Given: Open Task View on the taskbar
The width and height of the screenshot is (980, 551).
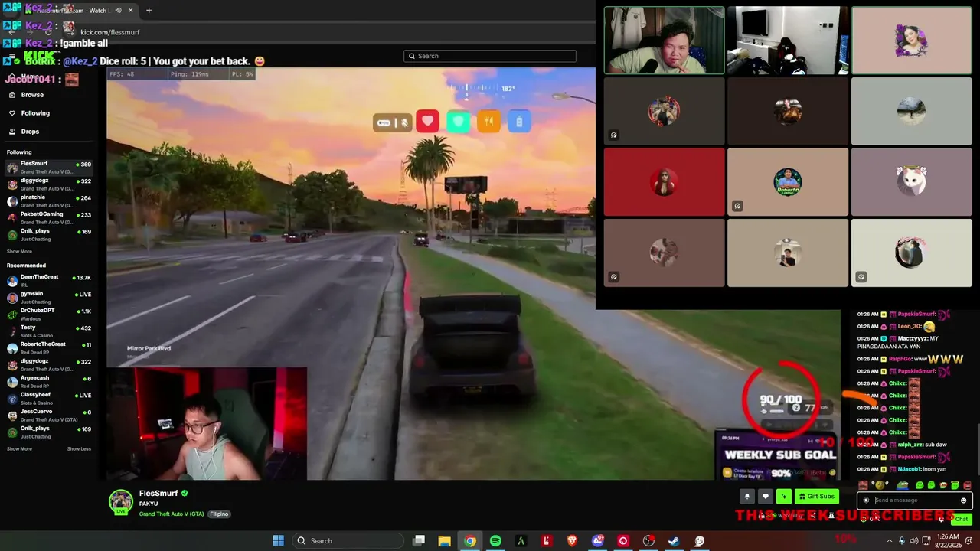Looking at the screenshot, I should [419, 541].
